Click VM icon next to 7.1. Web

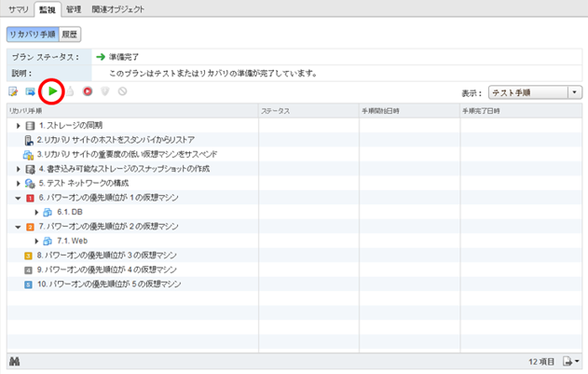pos(48,241)
